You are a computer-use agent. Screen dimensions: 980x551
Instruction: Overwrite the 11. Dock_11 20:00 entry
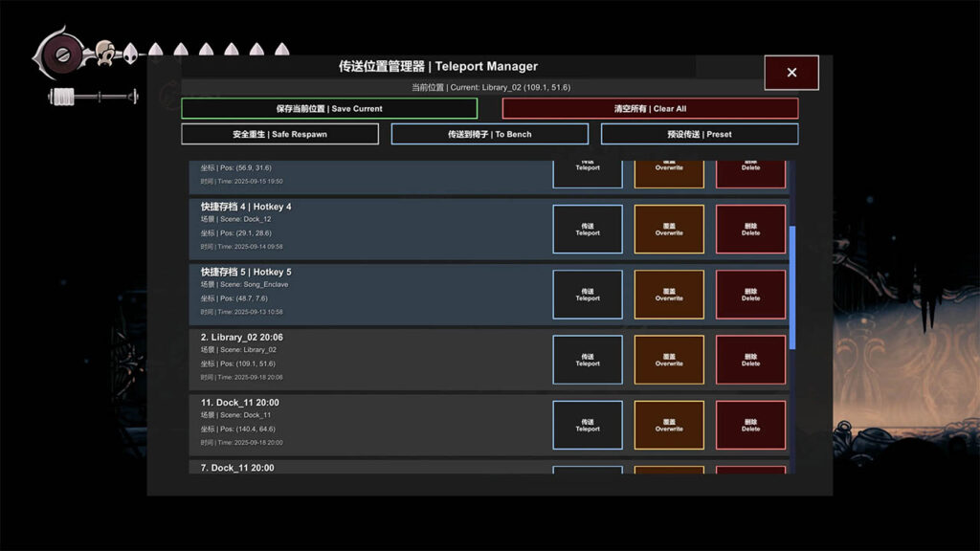[669, 426]
